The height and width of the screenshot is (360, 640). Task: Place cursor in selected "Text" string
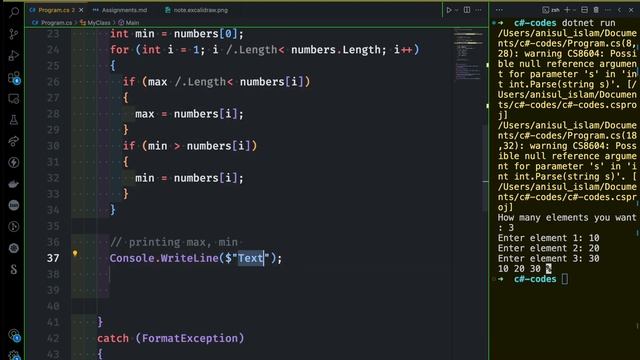pos(251,258)
